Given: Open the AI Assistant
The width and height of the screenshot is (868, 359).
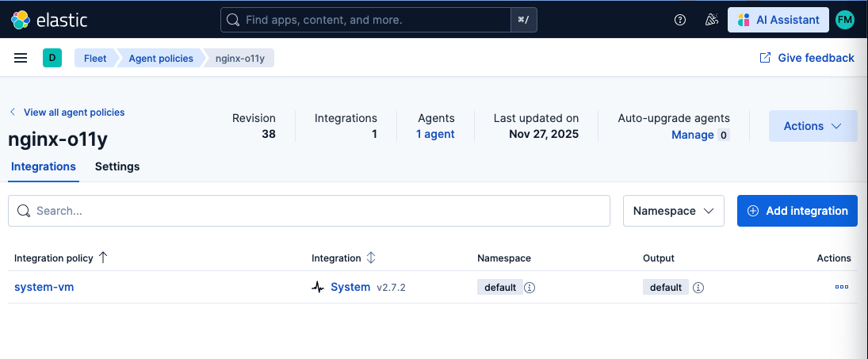Looking at the screenshot, I should (778, 20).
